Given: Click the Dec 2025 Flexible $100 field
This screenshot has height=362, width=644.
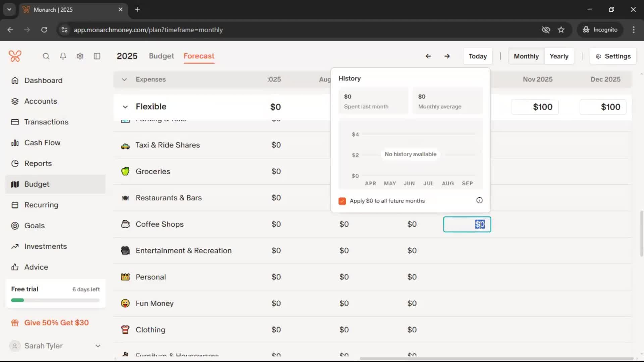Looking at the screenshot, I should (x=603, y=107).
